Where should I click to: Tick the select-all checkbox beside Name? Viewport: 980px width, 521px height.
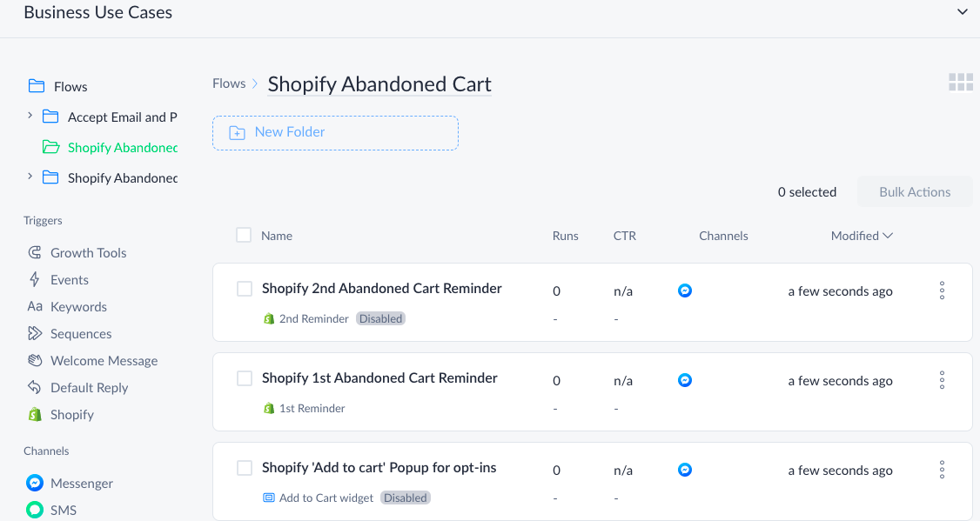pyautogui.click(x=244, y=235)
